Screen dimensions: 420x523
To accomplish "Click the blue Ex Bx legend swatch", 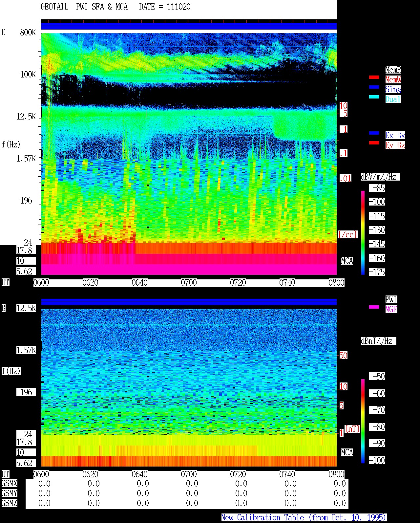I will coord(374,133).
